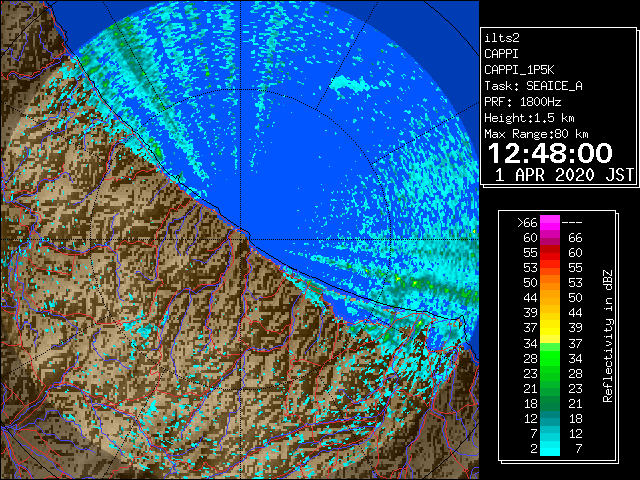Click the '>66' legend label
The image size is (640, 480).
(x=527, y=223)
